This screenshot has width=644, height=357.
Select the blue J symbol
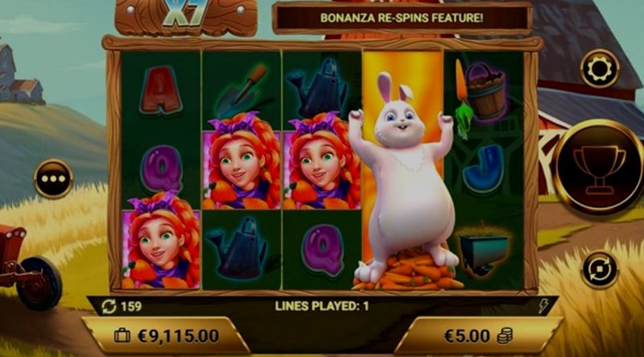pos(484,168)
